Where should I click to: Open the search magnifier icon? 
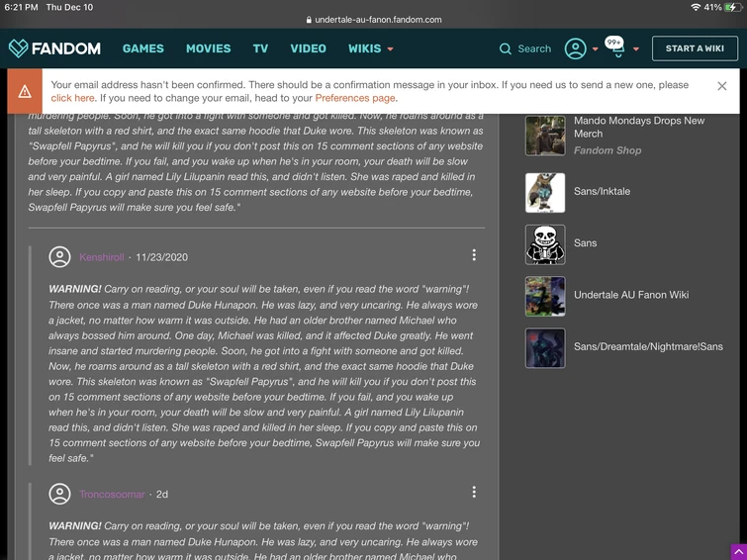point(505,49)
